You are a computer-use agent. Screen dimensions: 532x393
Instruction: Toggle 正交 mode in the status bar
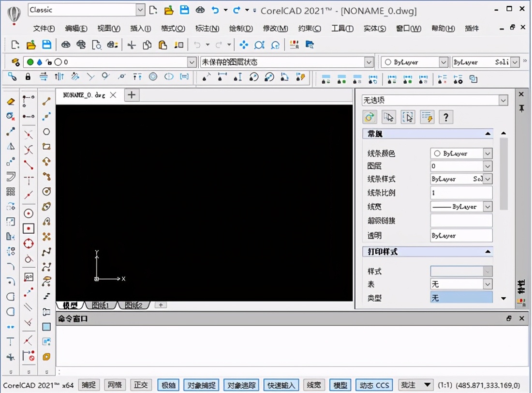(x=141, y=385)
